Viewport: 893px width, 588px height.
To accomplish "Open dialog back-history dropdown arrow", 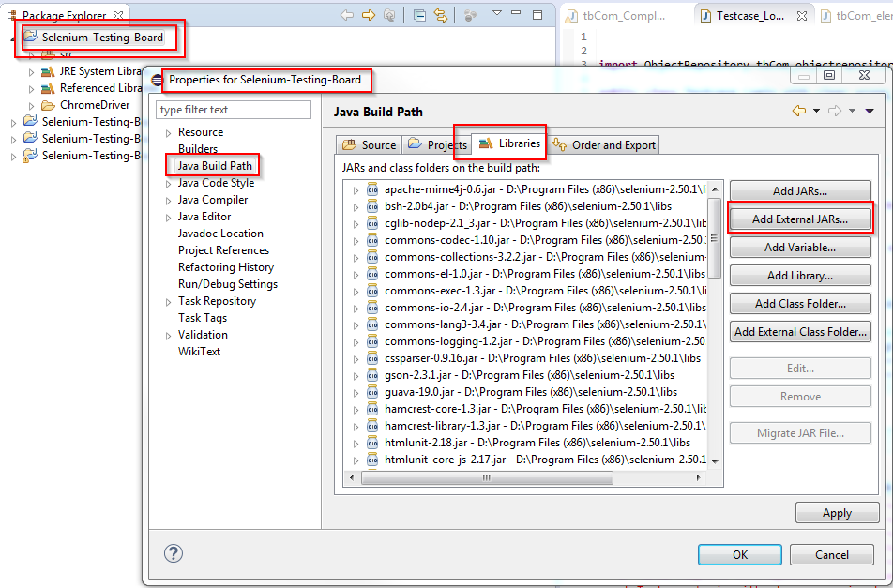I will 816,111.
